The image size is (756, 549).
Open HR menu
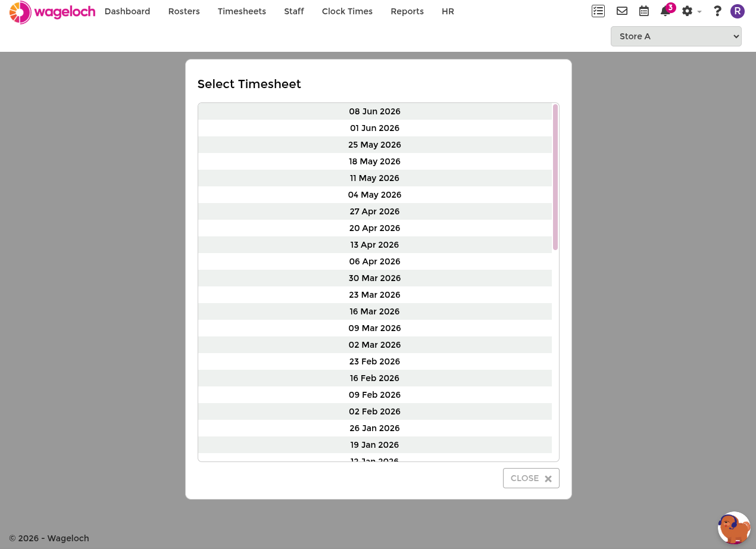click(448, 11)
